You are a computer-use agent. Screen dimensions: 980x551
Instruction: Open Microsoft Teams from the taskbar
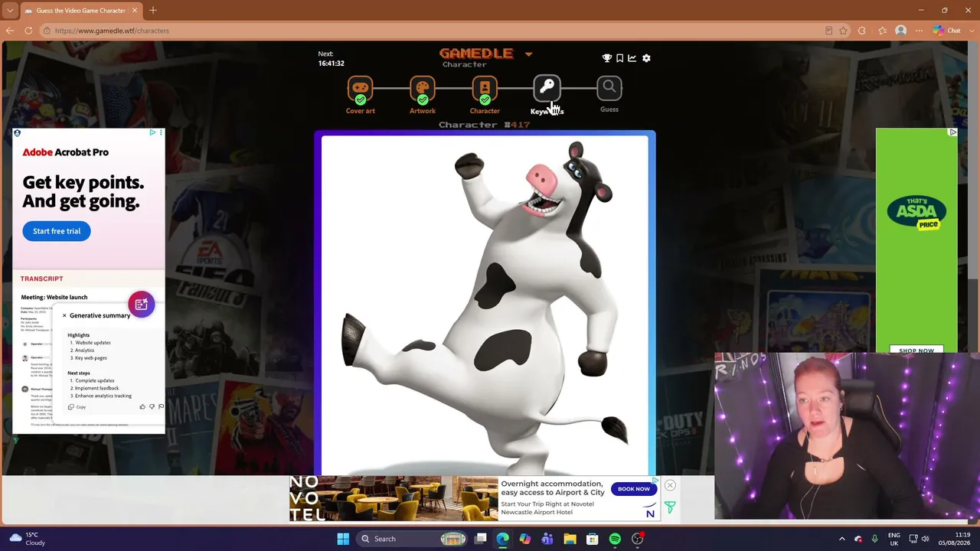point(547,539)
